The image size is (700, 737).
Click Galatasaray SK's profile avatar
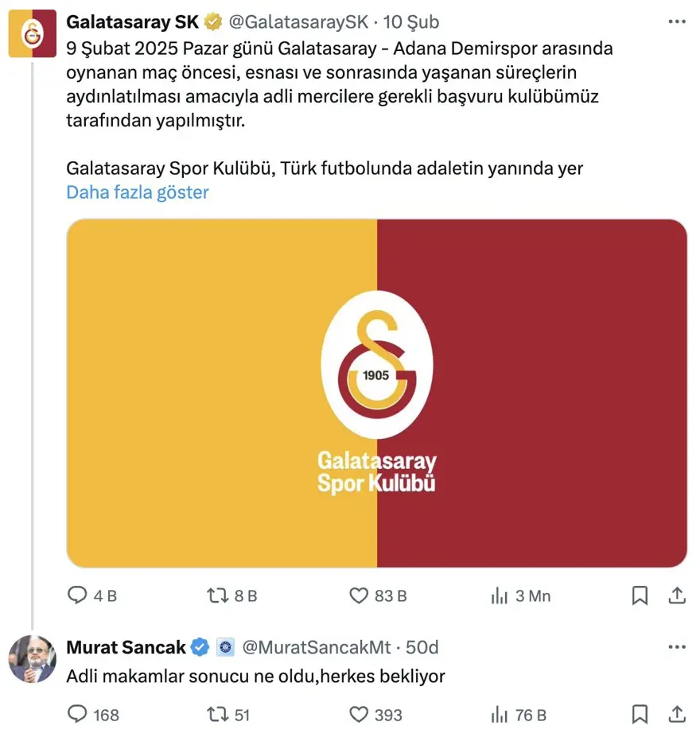coord(32,33)
